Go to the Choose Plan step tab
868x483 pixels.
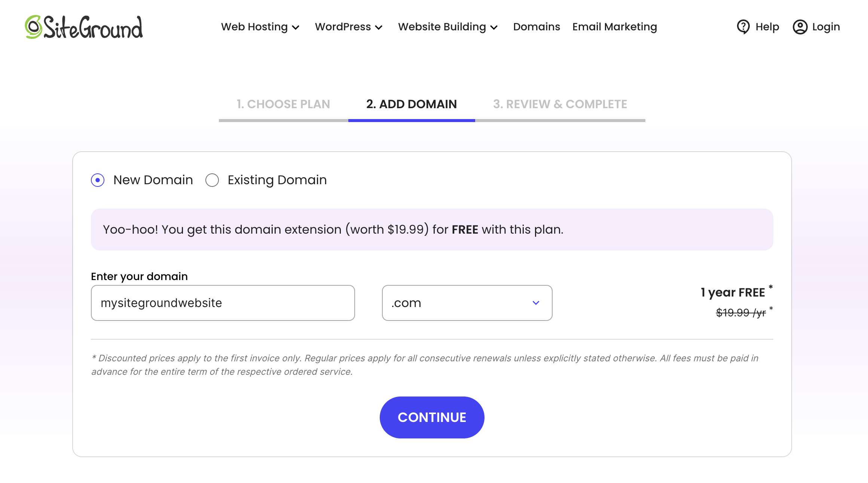pyautogui.click(x=283, y=104)
